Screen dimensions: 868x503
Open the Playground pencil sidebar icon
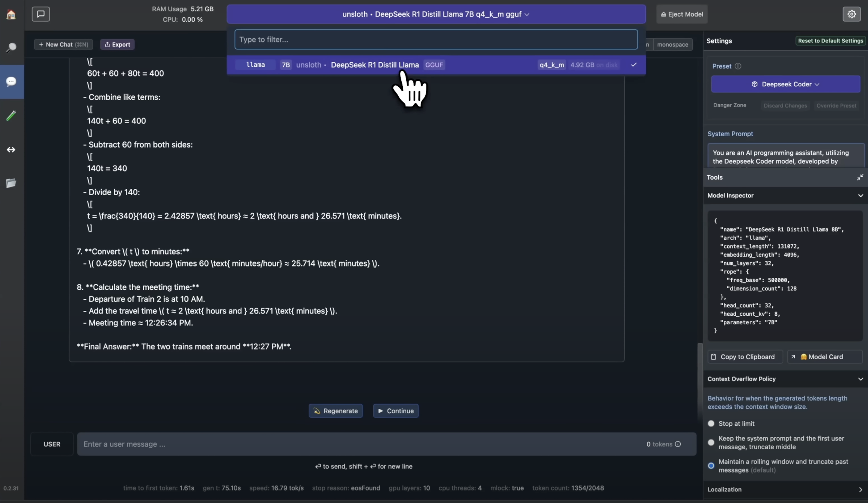pyautogui.click(x=11, y=115)
